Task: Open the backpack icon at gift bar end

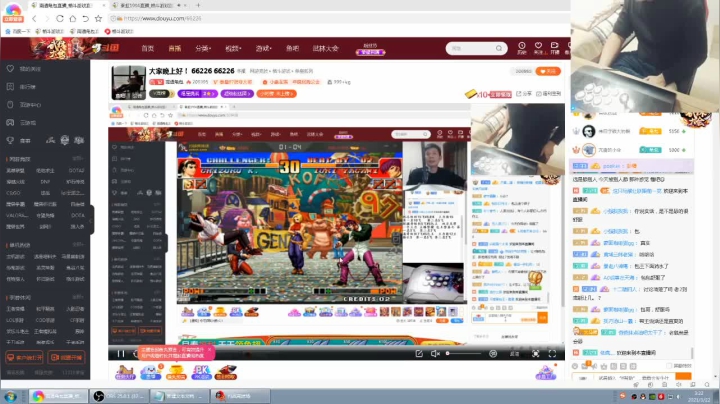Action: coord(546,372)
